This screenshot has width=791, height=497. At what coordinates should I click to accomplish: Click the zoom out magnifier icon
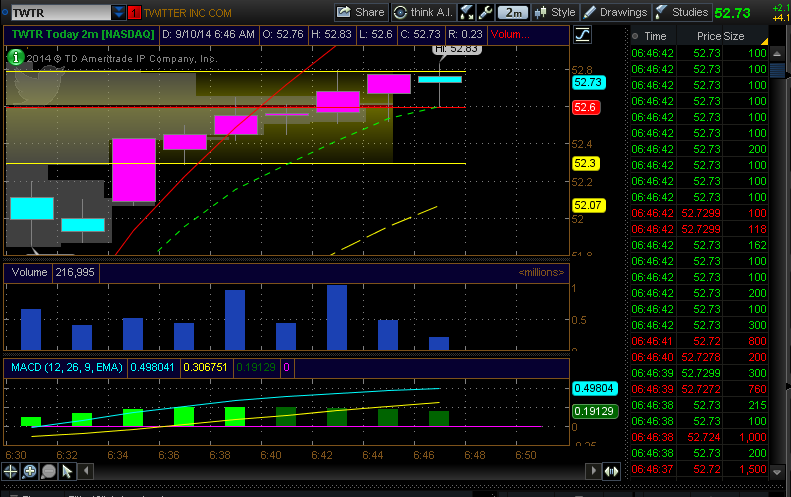click(48, 472)
